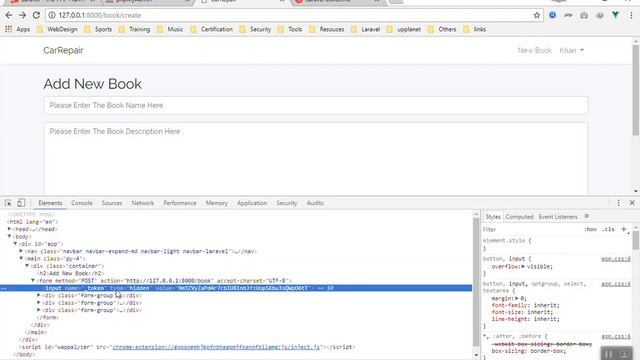This screenshot has height=360, width=640.
Task: Expand the first form-group div node
Action: 39,295
